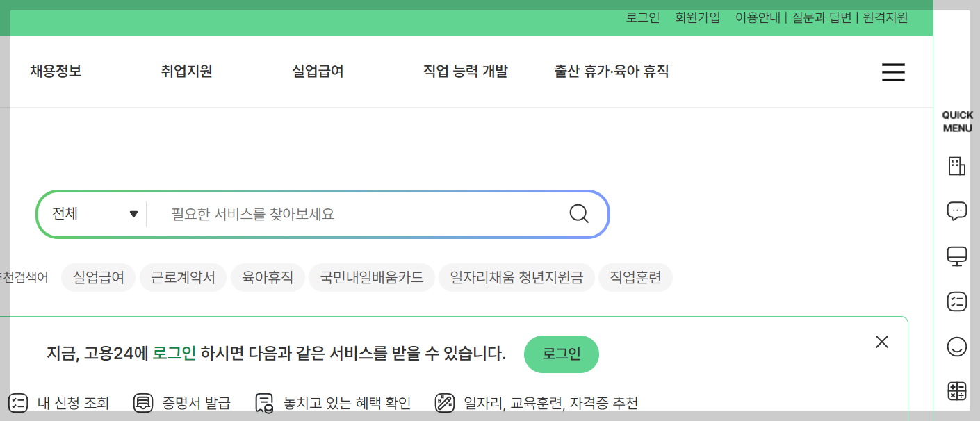Open the 원격지원 link
The height and width of the screenshot is (421, 980).
tap(885, 18)
